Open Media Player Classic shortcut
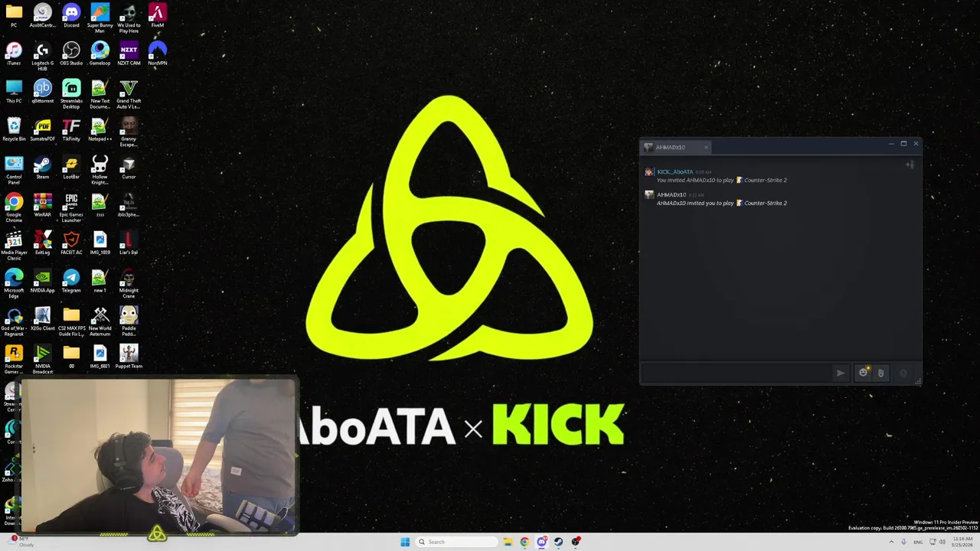 click(x=14, y=245)
